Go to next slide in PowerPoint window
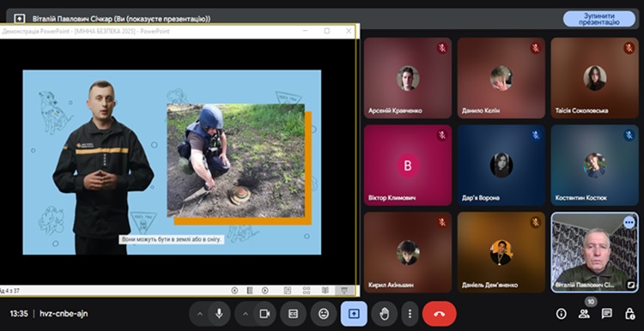644x331 pixels. tap(265, 291)
